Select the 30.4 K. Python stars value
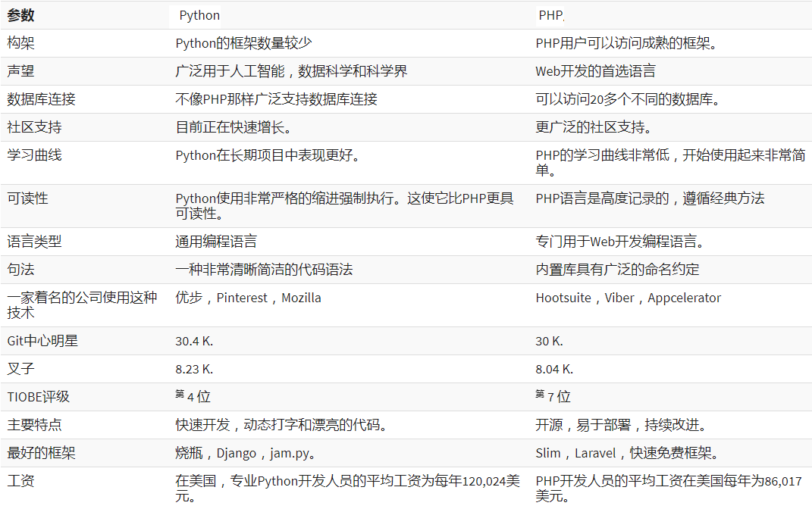The image size is (812, 509). click(x=194, y=341)
